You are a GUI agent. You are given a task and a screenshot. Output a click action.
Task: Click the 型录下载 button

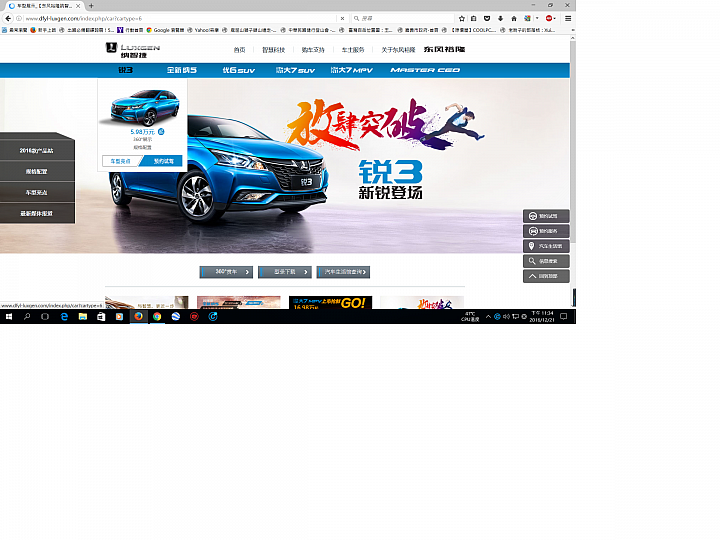pyautogui.click(x=285, y=272)
